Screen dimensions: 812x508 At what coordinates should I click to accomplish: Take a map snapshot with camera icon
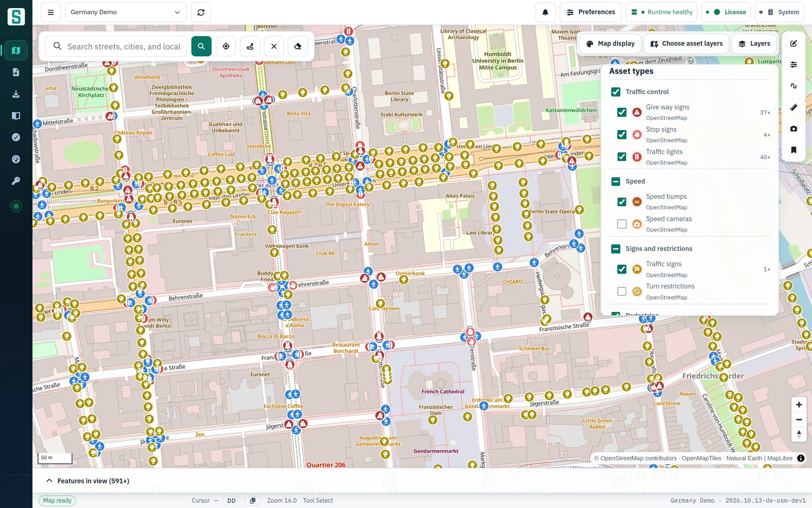click(794, 129)
